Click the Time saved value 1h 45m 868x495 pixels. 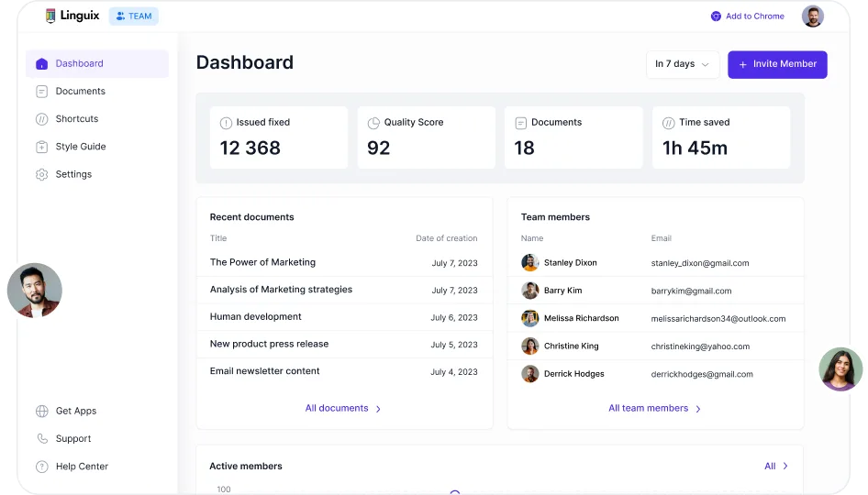695,148
